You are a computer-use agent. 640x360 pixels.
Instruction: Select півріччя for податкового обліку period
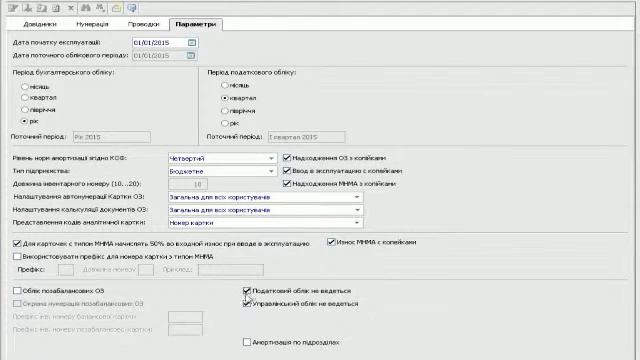[224, 111]
